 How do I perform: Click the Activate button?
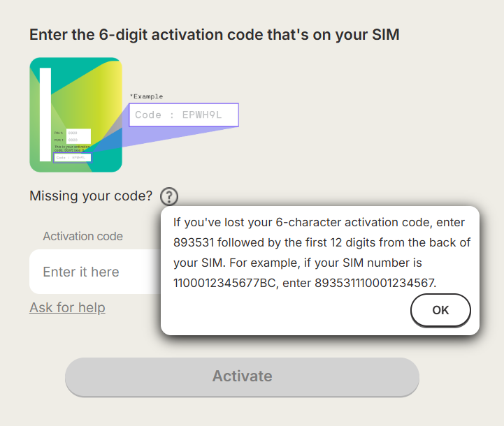tap(242, 376)
